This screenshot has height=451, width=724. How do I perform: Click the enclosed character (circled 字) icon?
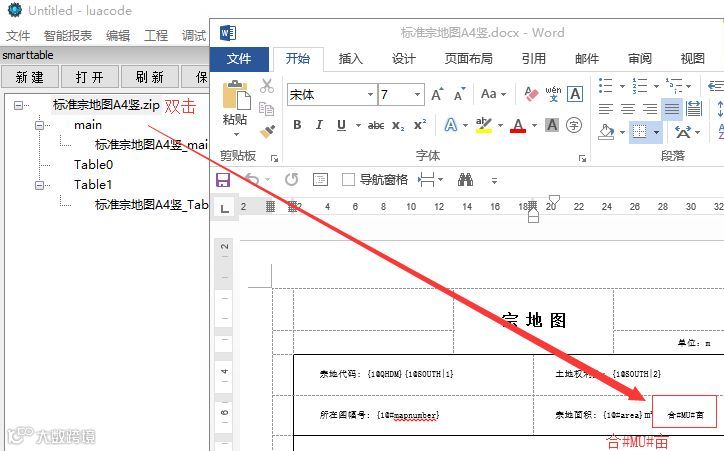coord(574,125)
